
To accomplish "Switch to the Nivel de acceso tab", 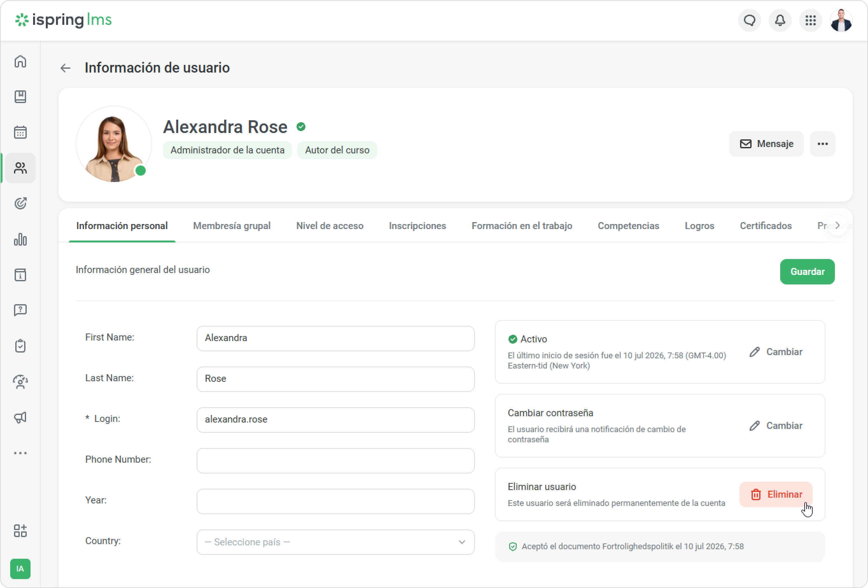I will tap(329, 226).
